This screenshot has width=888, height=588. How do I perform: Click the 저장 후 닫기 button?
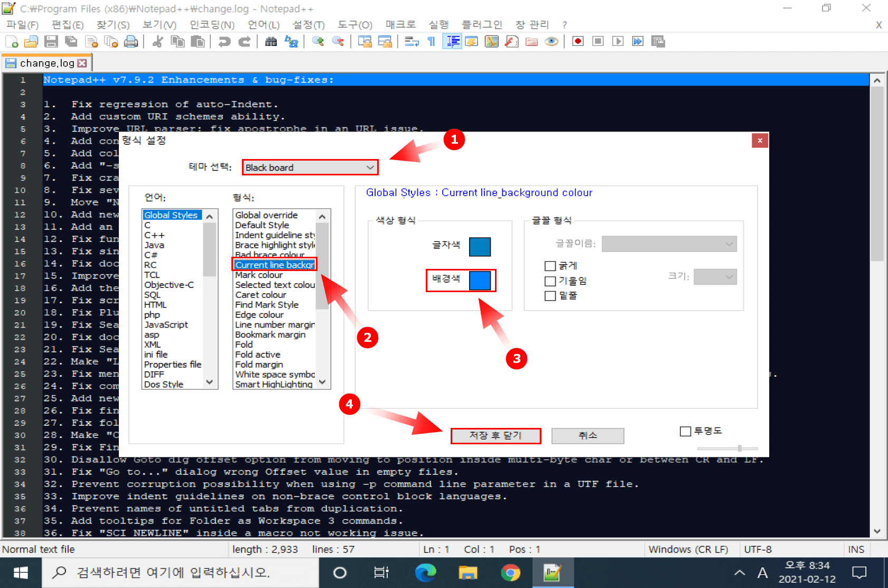point(496,436)
